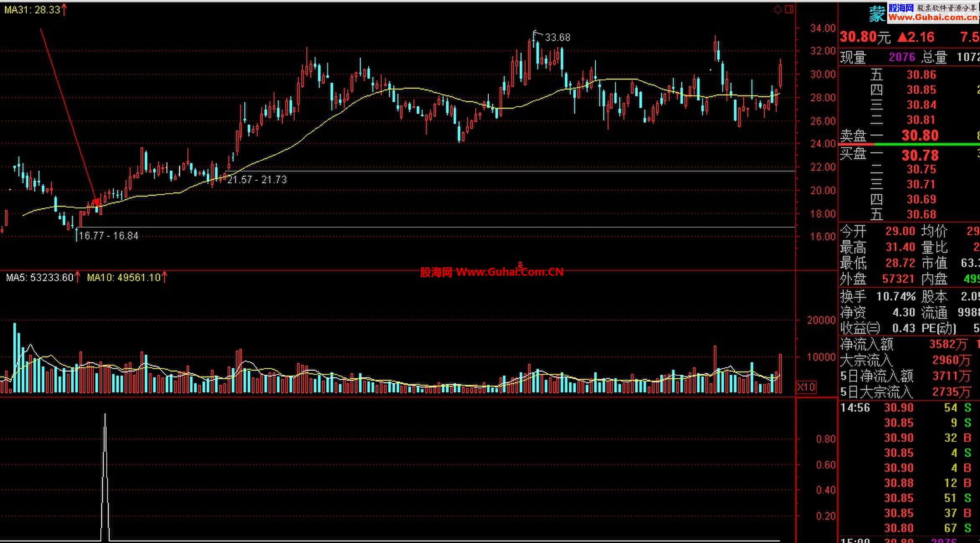Select the buy order price 30.75

(921, 169)
